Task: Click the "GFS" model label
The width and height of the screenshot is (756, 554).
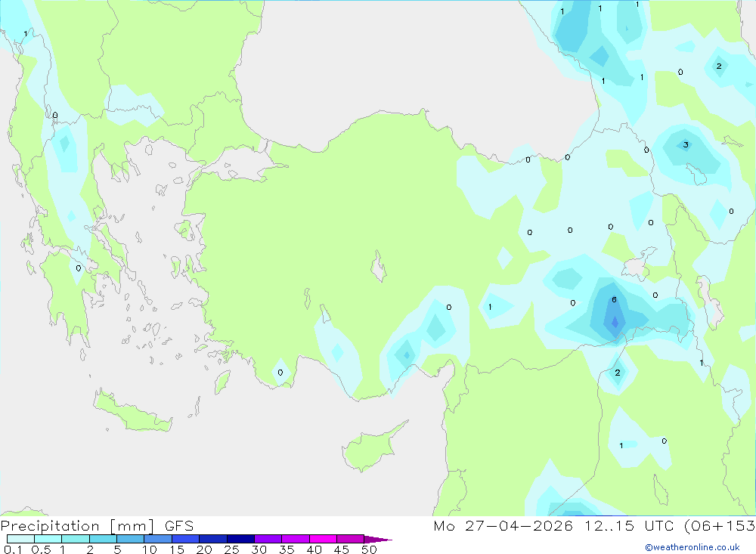Action: (x=179, y=526)
